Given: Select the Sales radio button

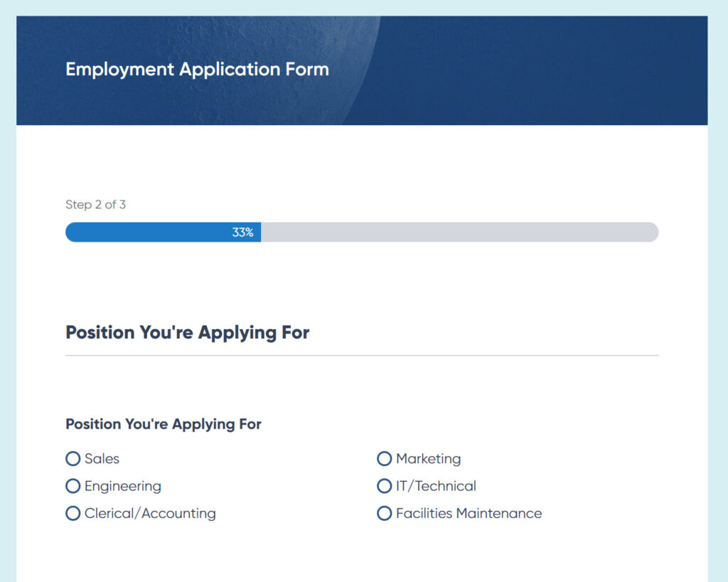Looking at the screenshot, I should [73, 459].
